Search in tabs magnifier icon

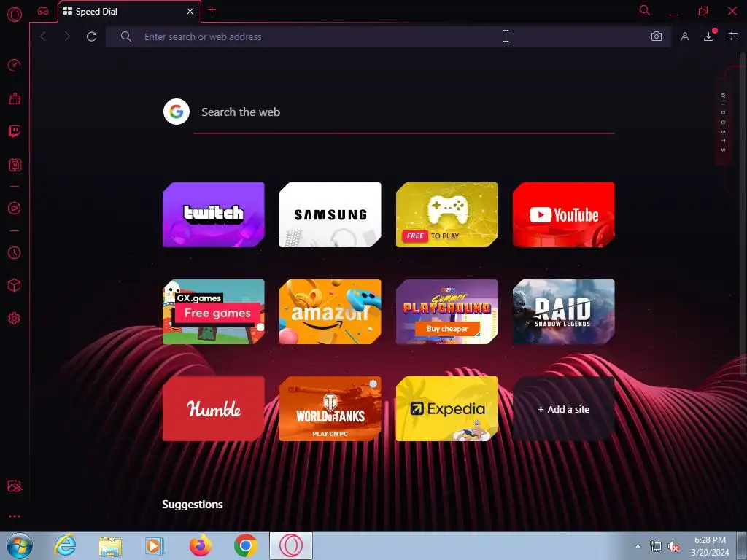(645, 10)
